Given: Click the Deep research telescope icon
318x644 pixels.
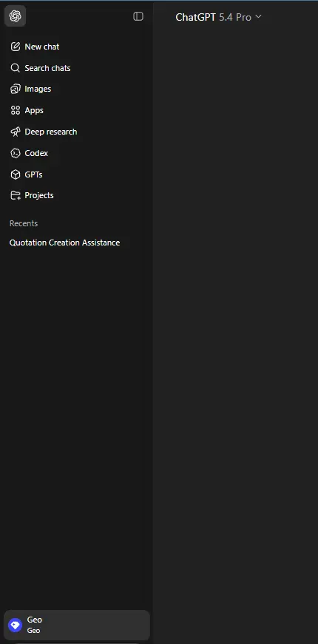Looking at the screenshot, I should pyautogui.click(x=16, y=132).
